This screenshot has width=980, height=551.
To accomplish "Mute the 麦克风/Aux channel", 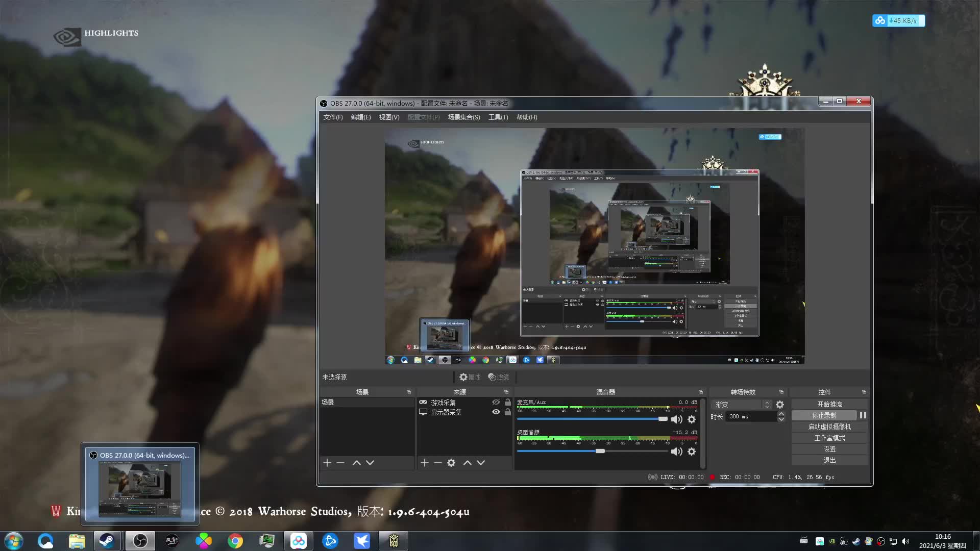I will pos(676,419).
